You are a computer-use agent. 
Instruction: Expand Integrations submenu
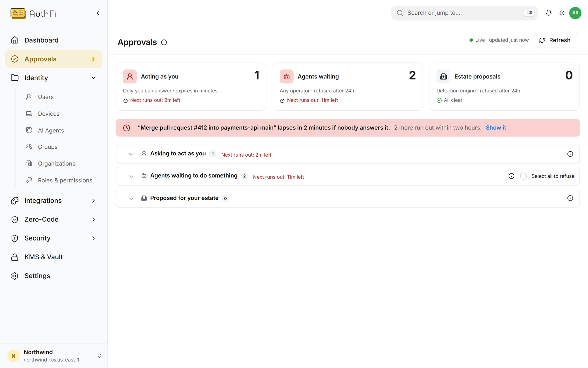point(93,201)
